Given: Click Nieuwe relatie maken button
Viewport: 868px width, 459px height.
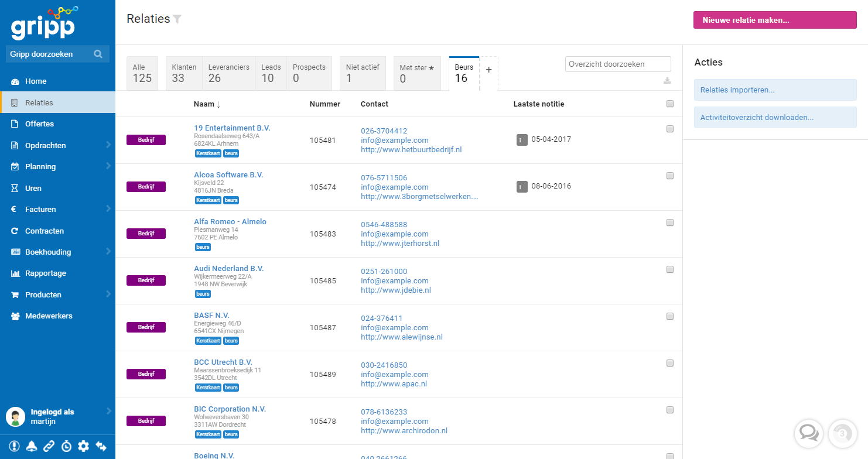Looking at the screenshot, I should coord(775,20).
